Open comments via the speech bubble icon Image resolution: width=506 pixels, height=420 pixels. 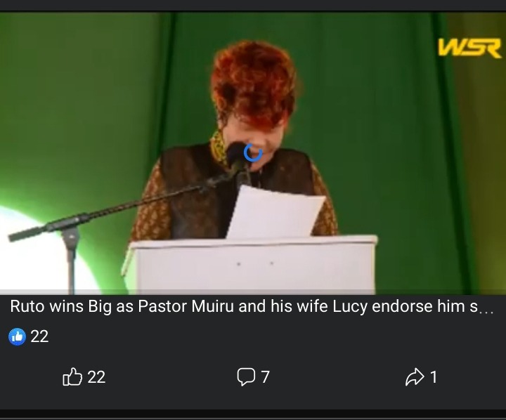246,377
